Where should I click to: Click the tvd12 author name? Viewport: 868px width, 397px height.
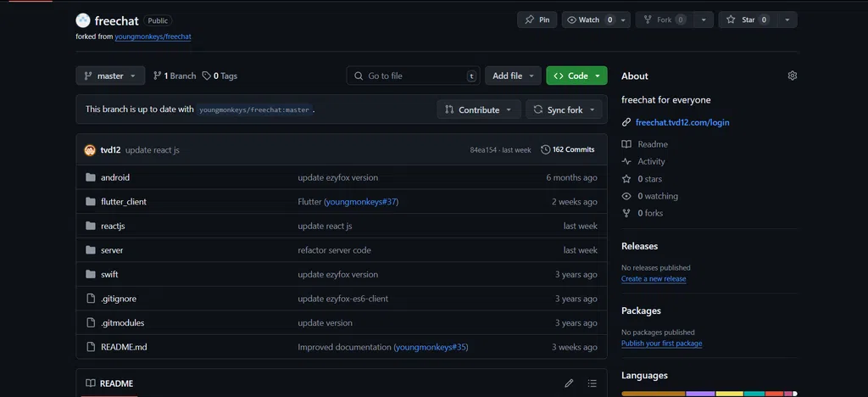click(x=110, y=150)
